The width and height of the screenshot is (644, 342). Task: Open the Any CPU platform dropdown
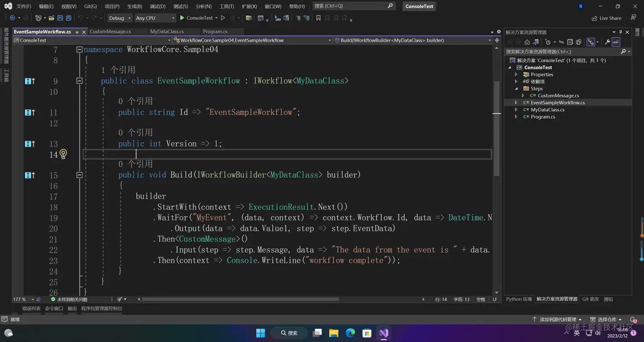click(x=155, y=18)
